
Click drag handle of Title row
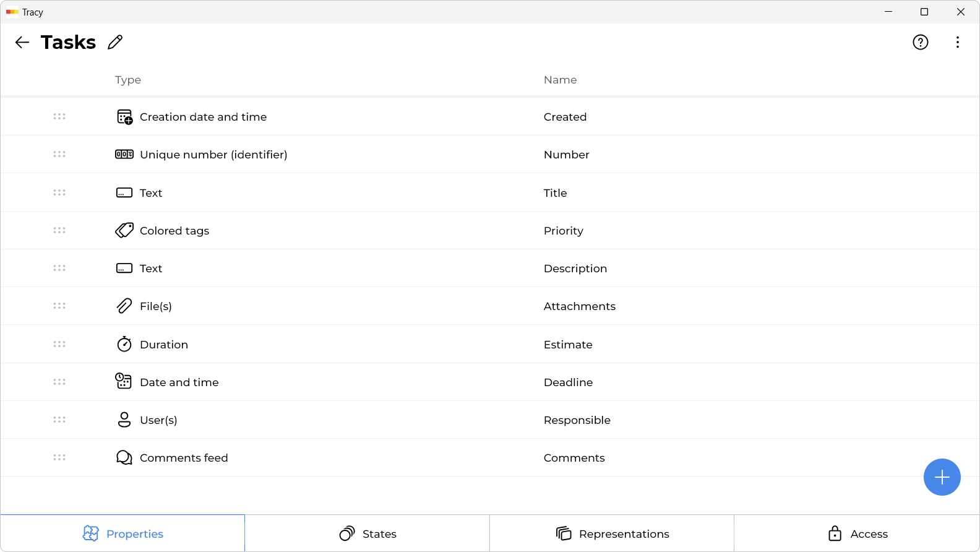point(59,192)
